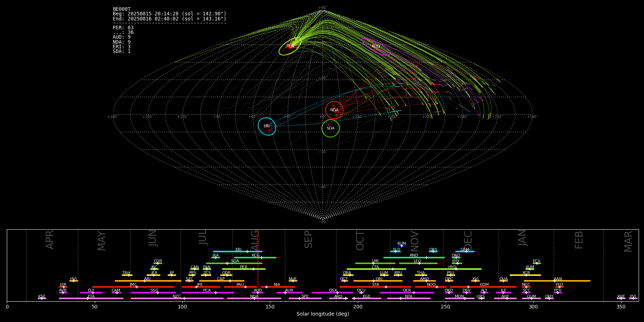
Task: Select the QUA shower bar
Action: pos(503,281)
